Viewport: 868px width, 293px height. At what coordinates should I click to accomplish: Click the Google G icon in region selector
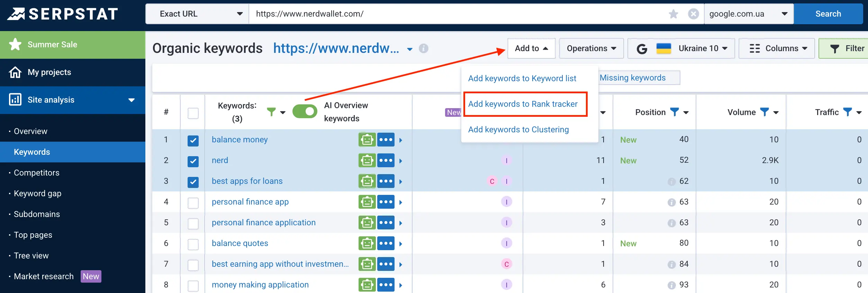coord(642,49)
